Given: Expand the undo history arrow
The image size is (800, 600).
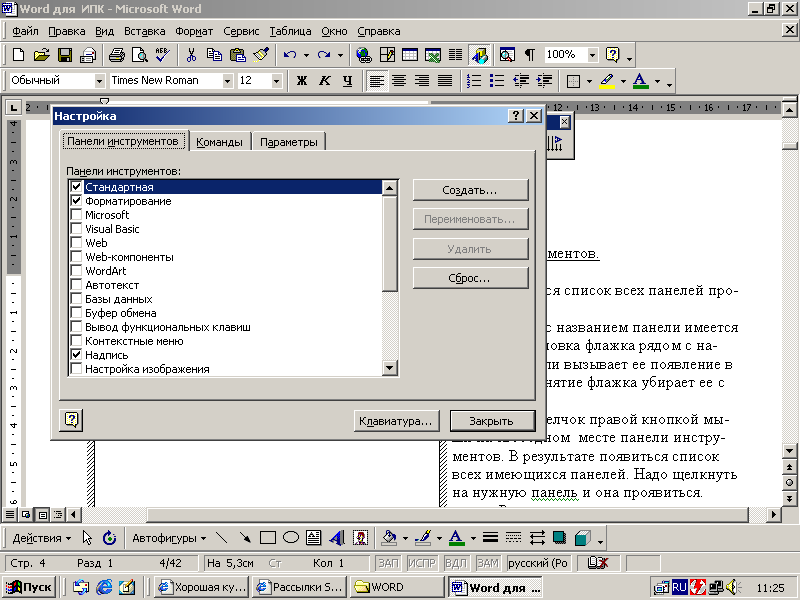Looking at the screenshot, I should tap(306, 55).
